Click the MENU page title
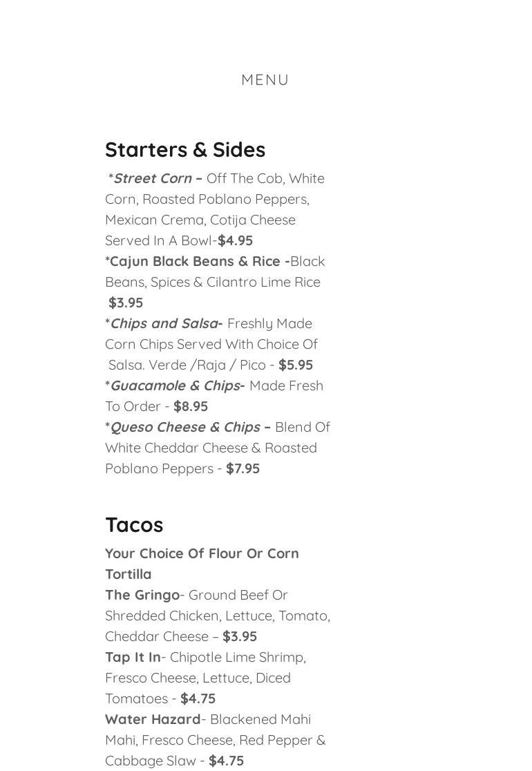This screenshot has width=532, height=771. (x=265, y=80)
